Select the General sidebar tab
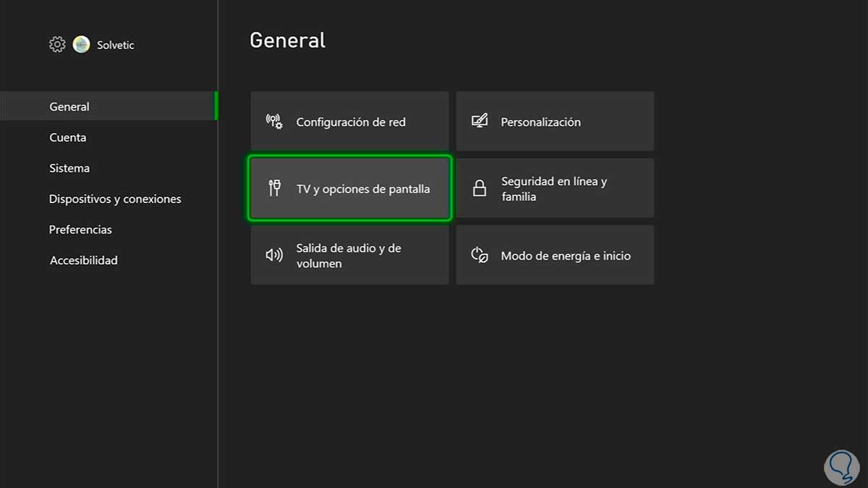This screenshot has width=868, height=488. (x=69, y=106)
